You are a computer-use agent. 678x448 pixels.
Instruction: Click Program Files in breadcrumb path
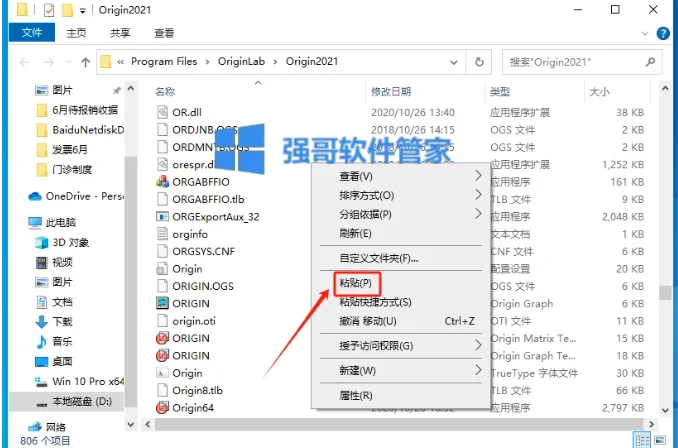coord(164,62)
